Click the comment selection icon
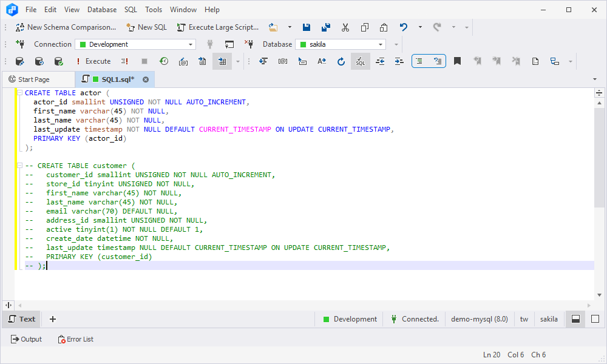The width and height of the screenshot is (607, 364). click(419, 61)
